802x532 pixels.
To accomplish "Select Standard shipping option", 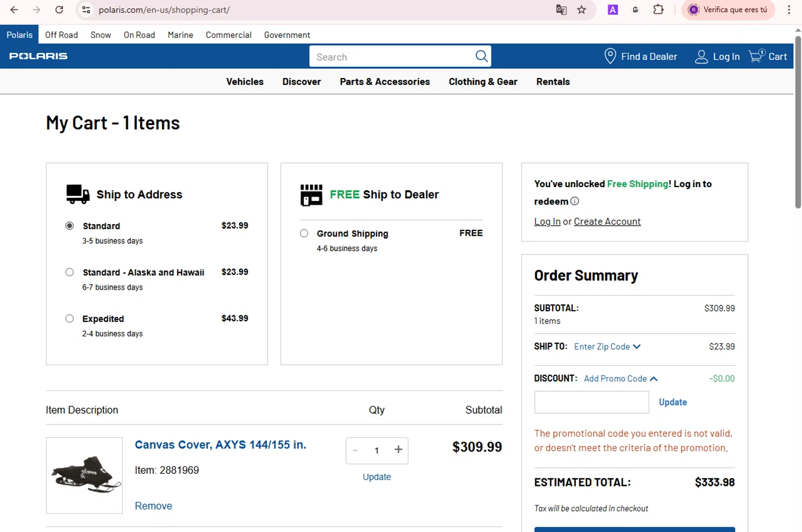I will pyautogui.click(x=70, y=226).
